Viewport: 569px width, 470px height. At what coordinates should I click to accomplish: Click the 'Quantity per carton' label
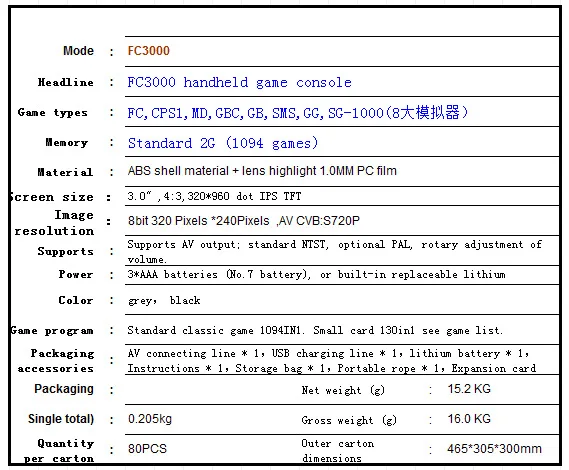click(x=59, y=451)
